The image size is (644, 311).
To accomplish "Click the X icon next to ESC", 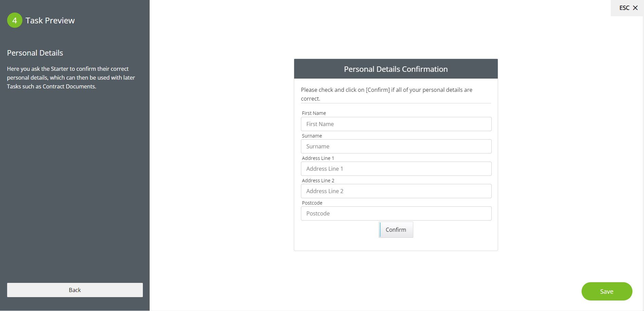I will click(x=635, y=8).
